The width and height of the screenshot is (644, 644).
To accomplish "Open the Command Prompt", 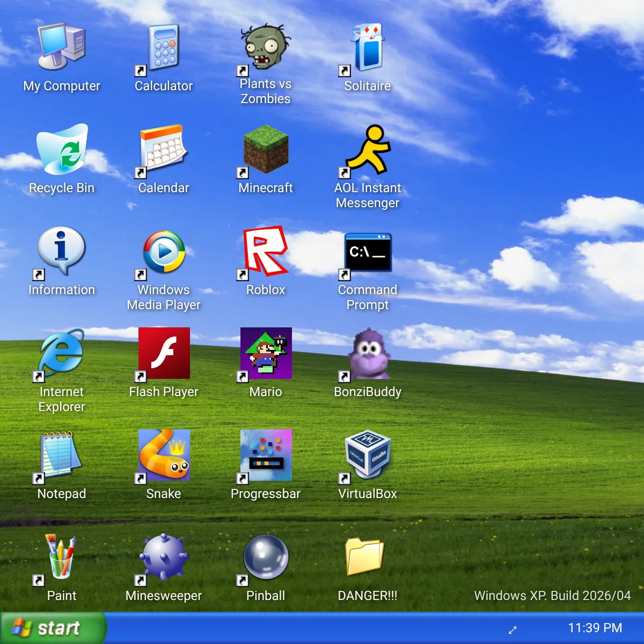I will click(x=368, y=252).
